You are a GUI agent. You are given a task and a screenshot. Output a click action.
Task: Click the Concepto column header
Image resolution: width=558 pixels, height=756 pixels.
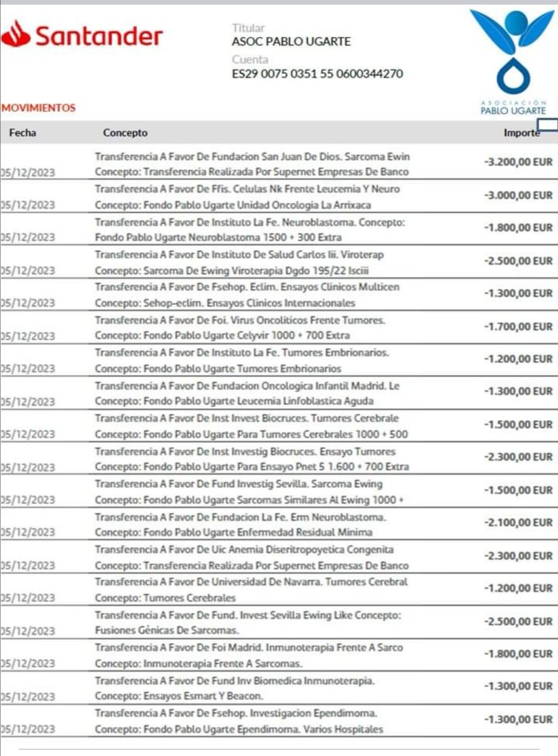[125, 133]
